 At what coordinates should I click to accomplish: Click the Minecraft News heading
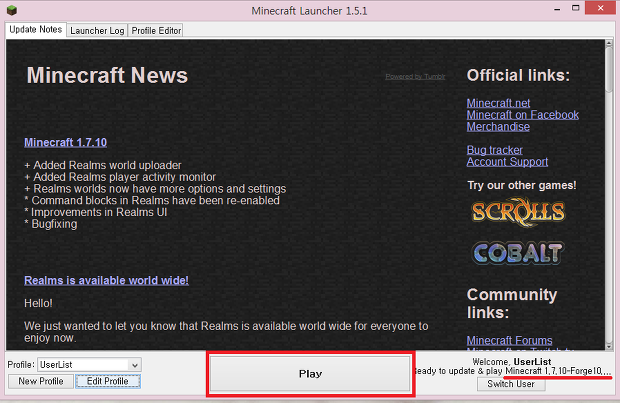(107, 75)
